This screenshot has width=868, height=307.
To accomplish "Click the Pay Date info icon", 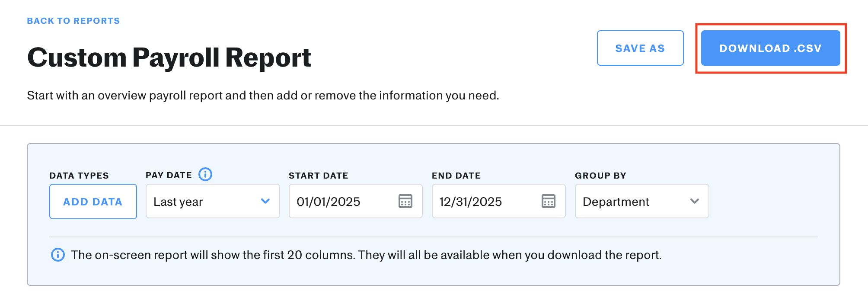I will tap(205, 174).
